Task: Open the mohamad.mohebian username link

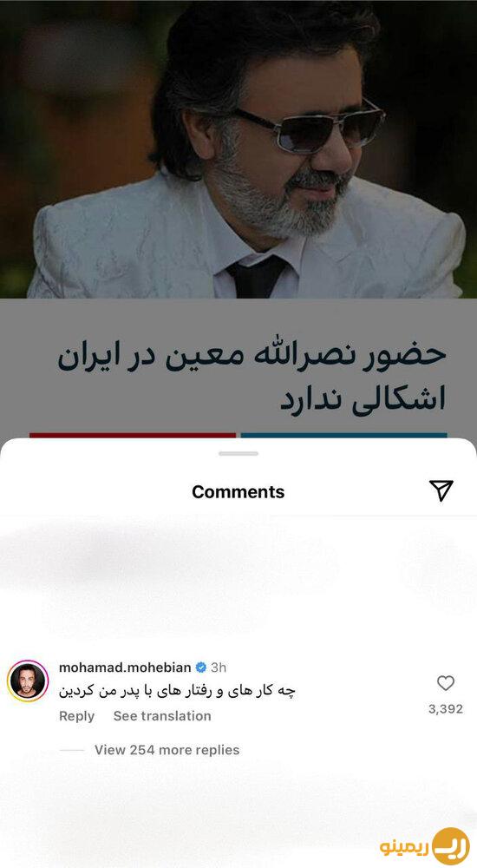Action: click(125, 667)
